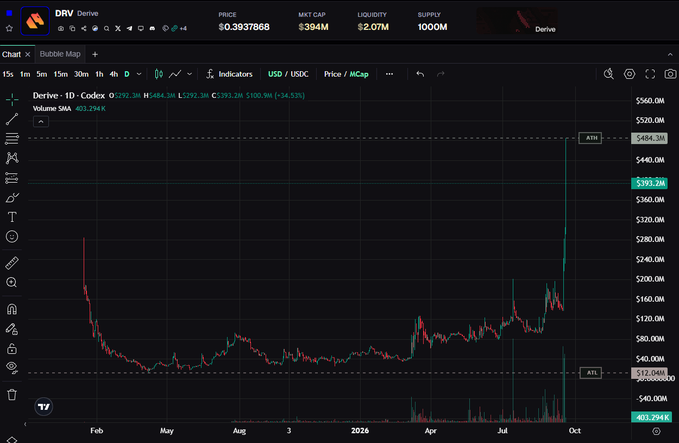Select the crosshair cursor tool
The height and width of the screenshot is (443, 679).
[x=12, y=100]
